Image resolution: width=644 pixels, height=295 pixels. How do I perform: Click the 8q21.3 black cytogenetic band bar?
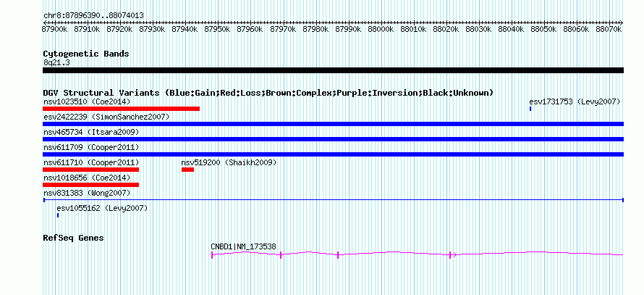click(333, 70)
